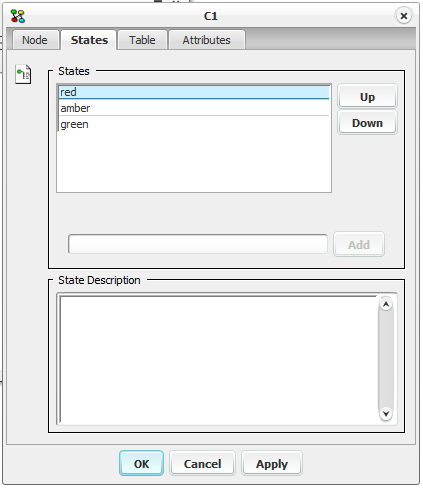The height and width of the screenshot is (490, 423).
Task: Click the Add state button
Action: 359,244
